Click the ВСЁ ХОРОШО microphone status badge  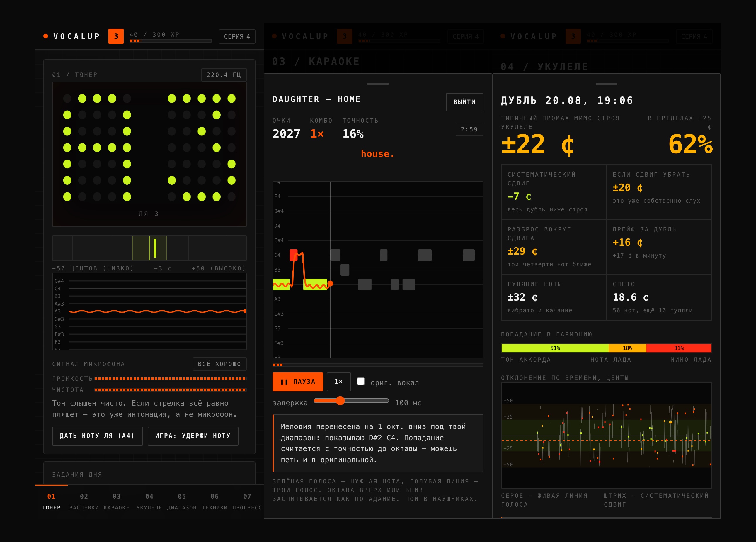[x=220, y=364]
